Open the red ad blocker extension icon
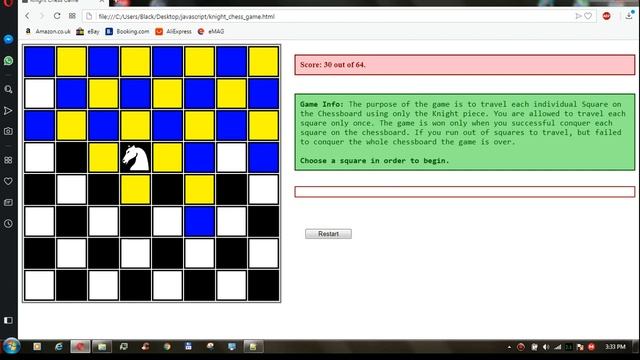Screen dimensions: 640x360 607,16
